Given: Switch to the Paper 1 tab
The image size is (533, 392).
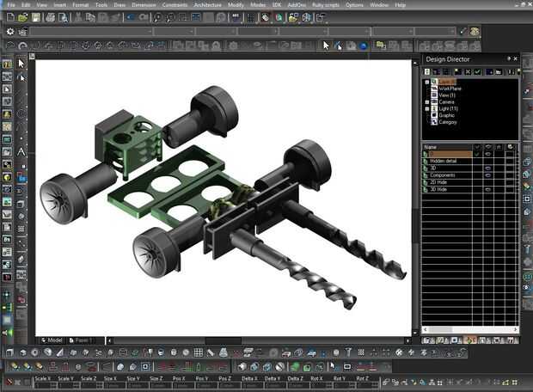Looking at the screenshot, I should (x=80, y=340).
